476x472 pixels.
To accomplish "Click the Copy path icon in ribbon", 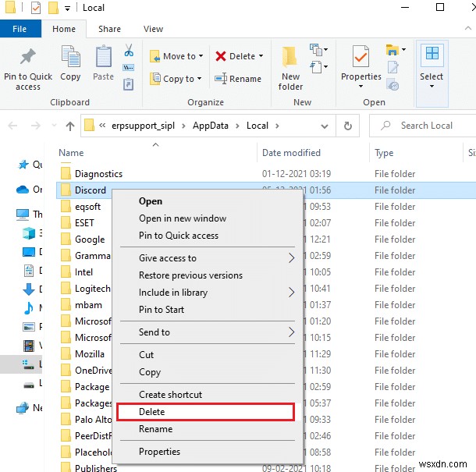I will (129, 67).
